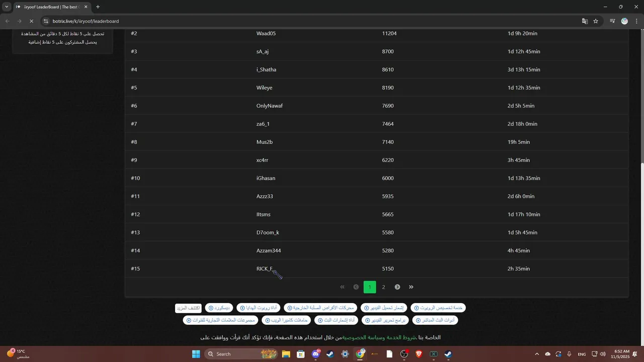
Task: Select points value 6000 for iGhasan
Action: tap(388, 178)
